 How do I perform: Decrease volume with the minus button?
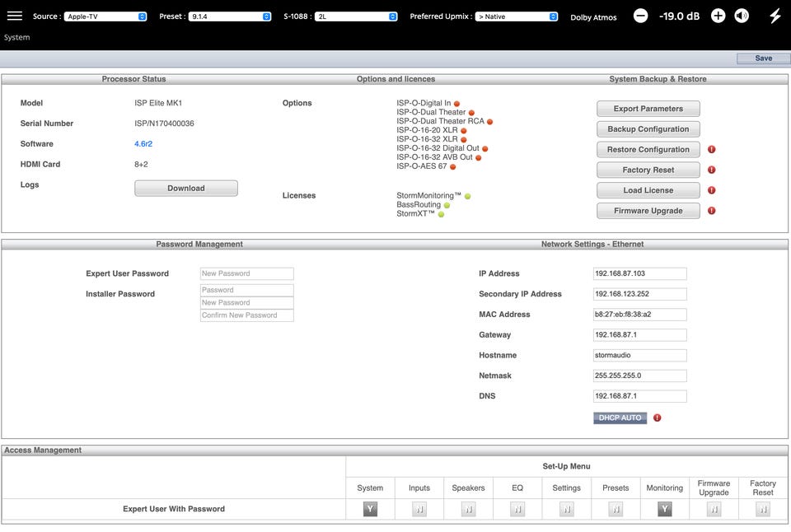click(x=641, y=16)
